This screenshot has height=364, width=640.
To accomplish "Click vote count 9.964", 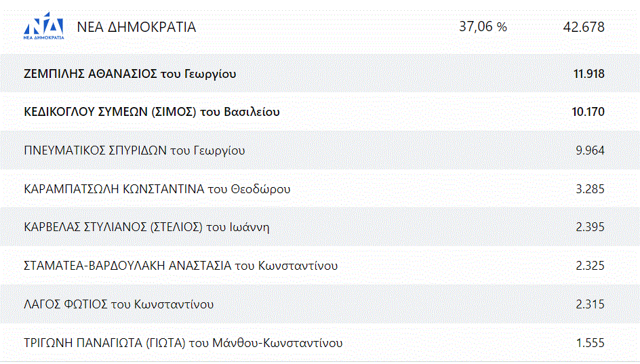I will click(590, 150).
